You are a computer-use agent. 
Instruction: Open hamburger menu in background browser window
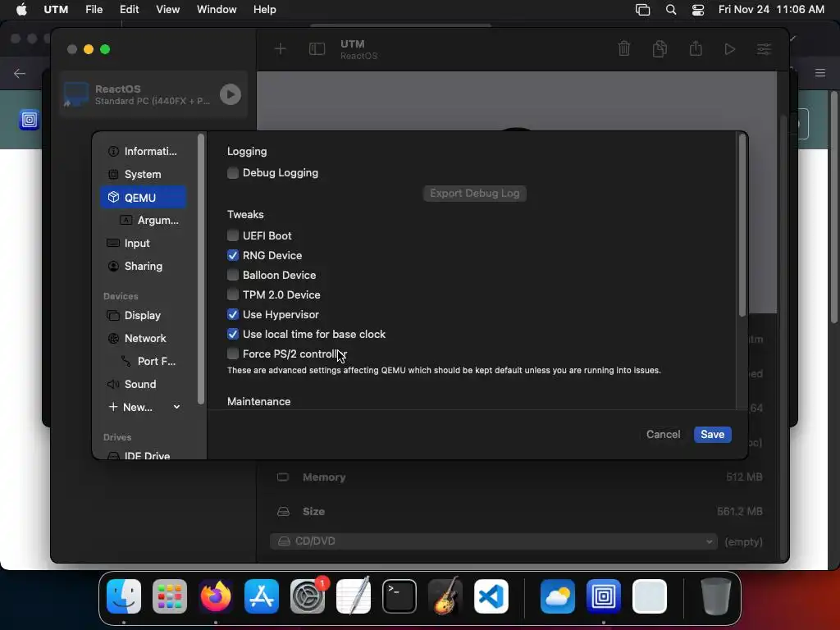[x=820, y=73]
